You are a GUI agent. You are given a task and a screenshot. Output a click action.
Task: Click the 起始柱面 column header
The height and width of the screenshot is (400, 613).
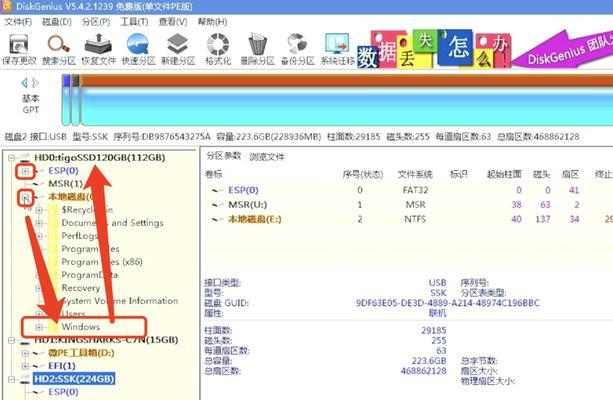[504, 174]
